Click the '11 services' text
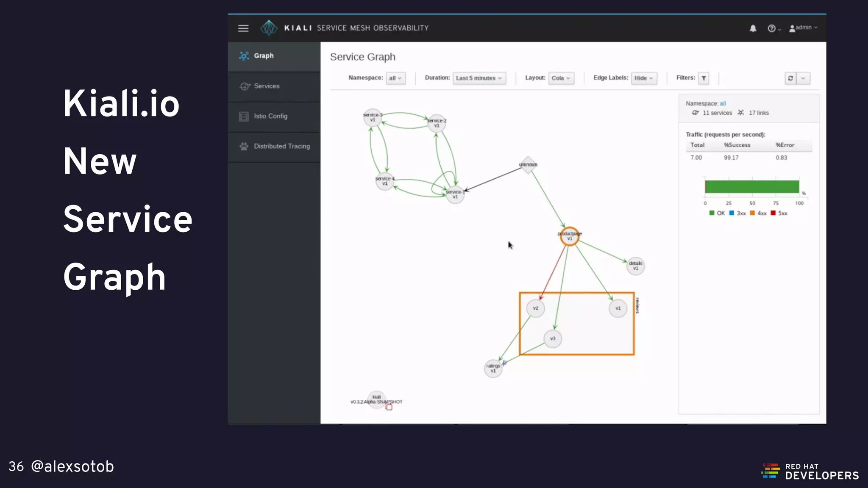The height and width of the screenshot is (488, 868). click(717, 113)
